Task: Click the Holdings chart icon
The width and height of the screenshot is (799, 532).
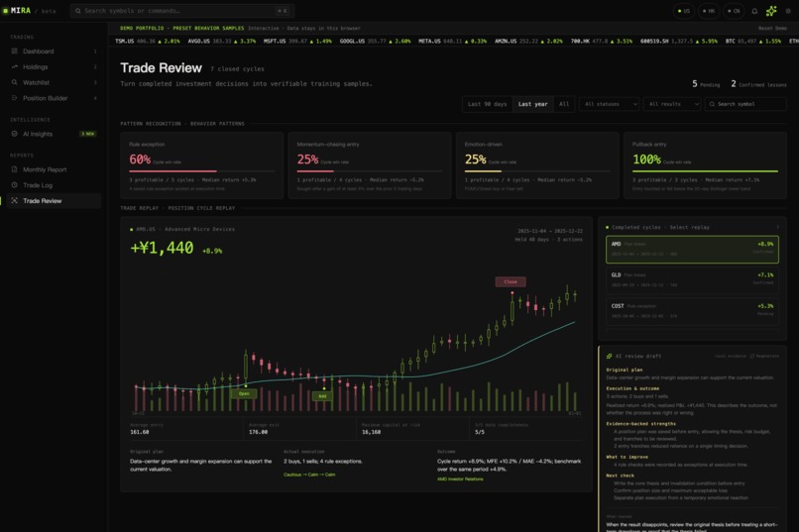Action: tap(14, 66)
